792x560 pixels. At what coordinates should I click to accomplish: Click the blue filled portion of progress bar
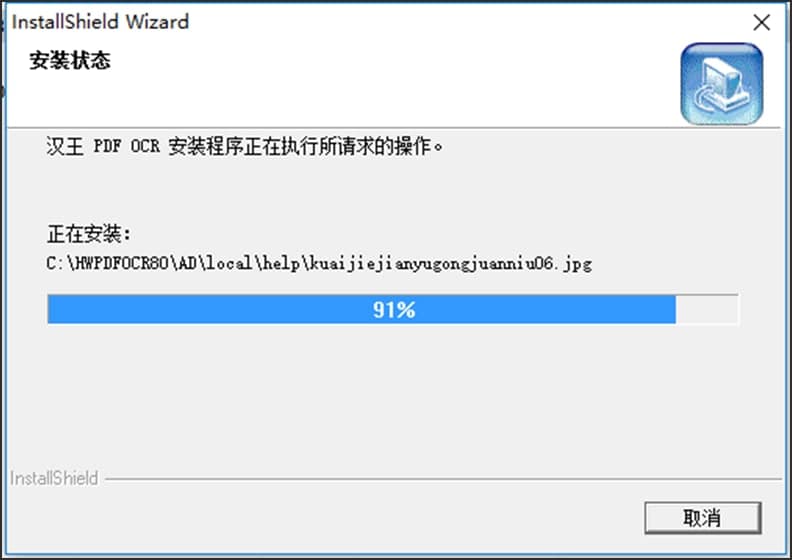tap(362, 310)
